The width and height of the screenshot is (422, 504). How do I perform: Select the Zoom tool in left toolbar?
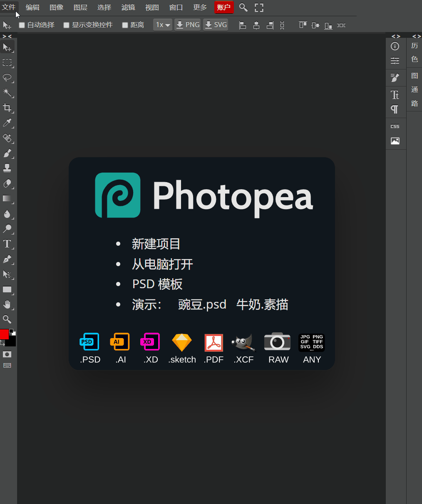point(7,319)
